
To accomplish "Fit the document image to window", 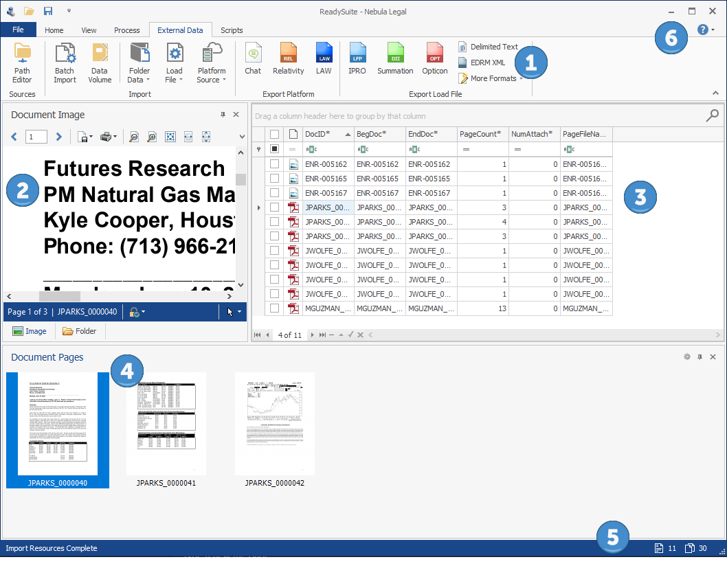I will pyautogui.click(x=170, y=137).
